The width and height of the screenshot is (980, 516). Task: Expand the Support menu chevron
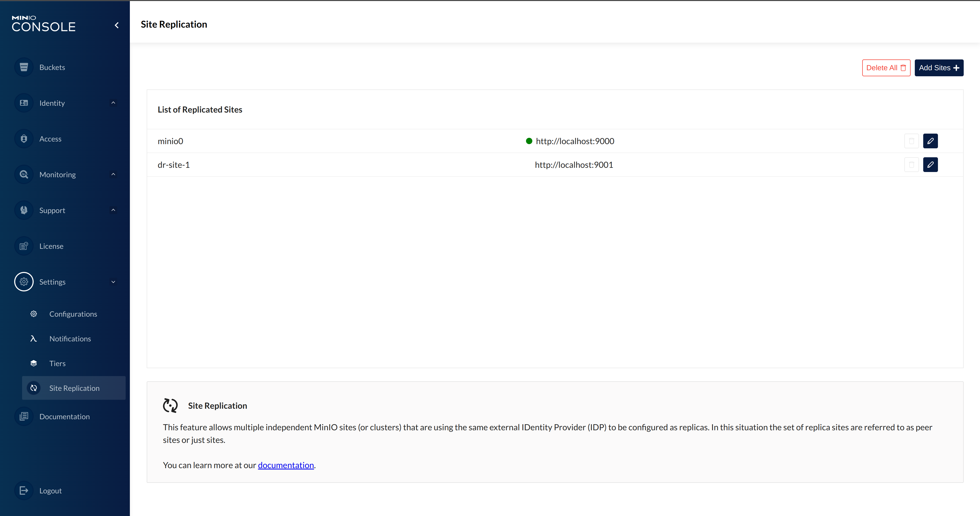coord(113,210)
